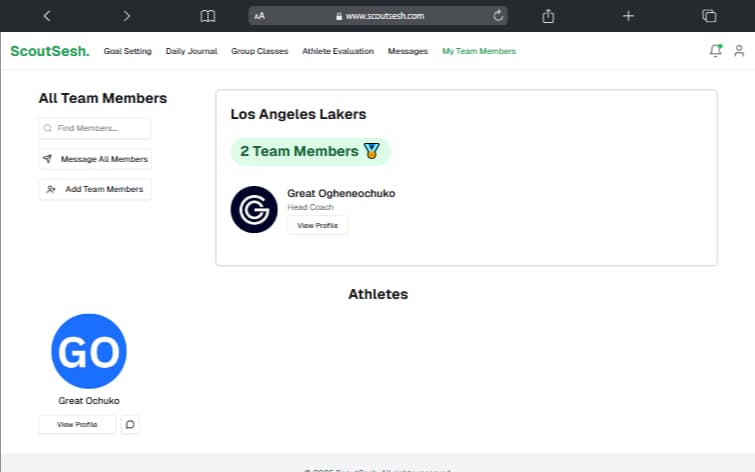
Task: Open the browser bookmarks book icon
Action: 207,16
